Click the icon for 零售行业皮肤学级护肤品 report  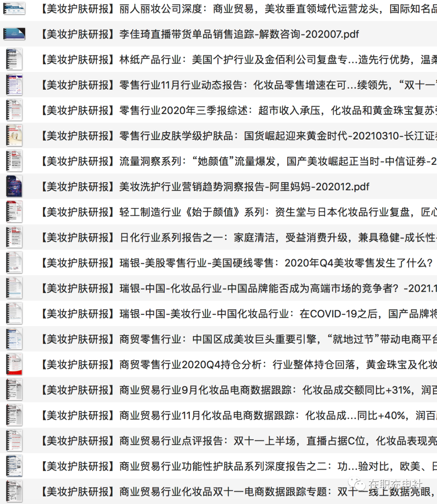14,136
